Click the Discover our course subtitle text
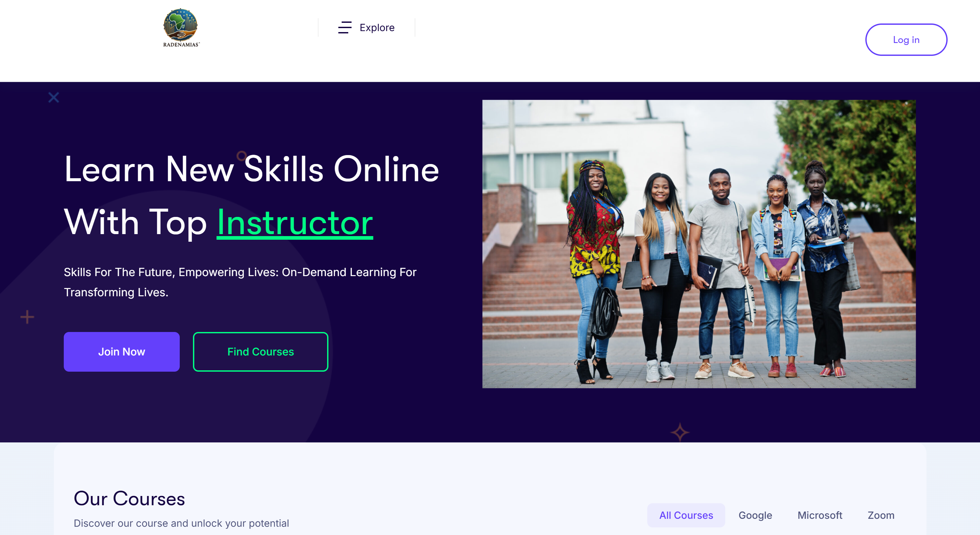980x535 pixels. point(181,523)
